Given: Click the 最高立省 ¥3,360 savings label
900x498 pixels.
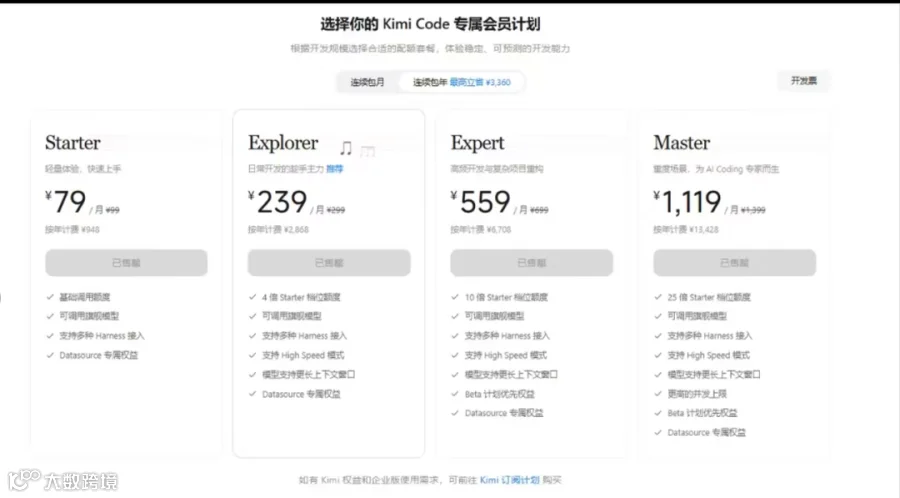Looking at the screenshot, I should click(x=480, y=82).
